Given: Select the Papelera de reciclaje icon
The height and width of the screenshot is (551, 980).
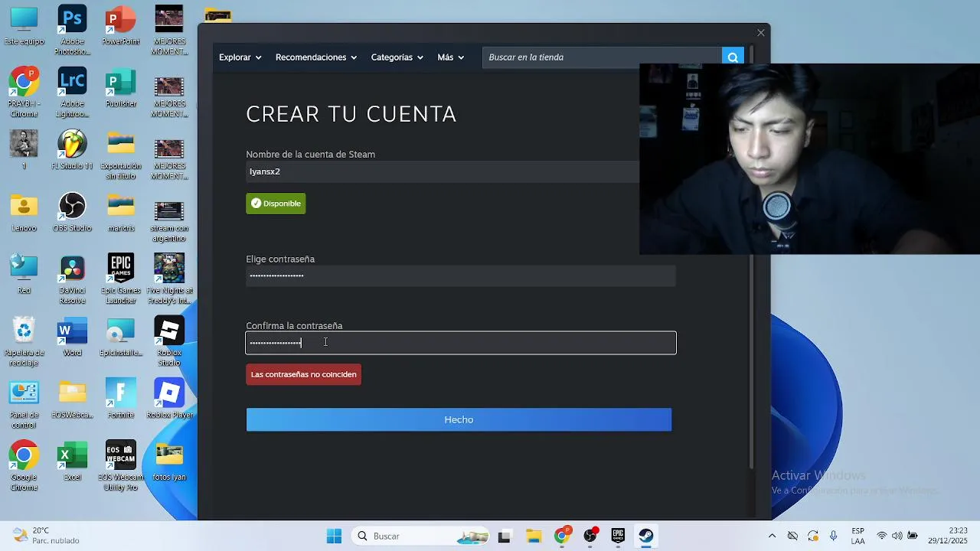Looking at the screenshot, I should 24,342.
